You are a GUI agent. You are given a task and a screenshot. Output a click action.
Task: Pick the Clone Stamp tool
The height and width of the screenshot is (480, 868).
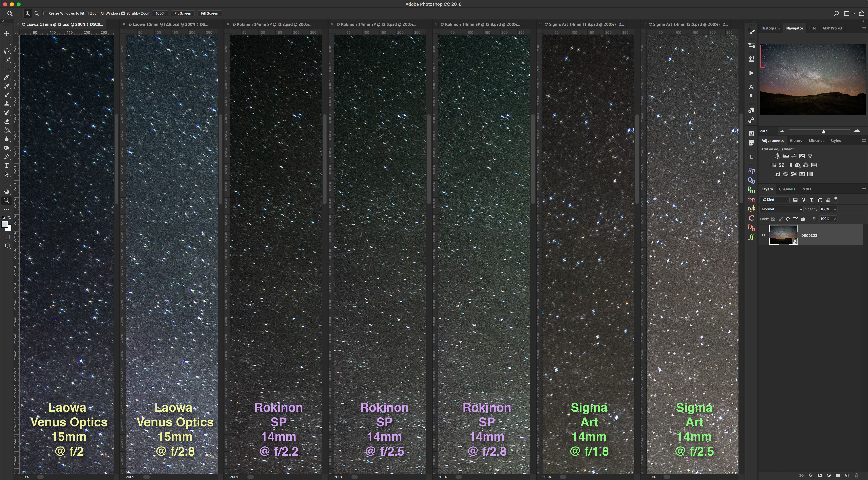(x=6, y=104)
